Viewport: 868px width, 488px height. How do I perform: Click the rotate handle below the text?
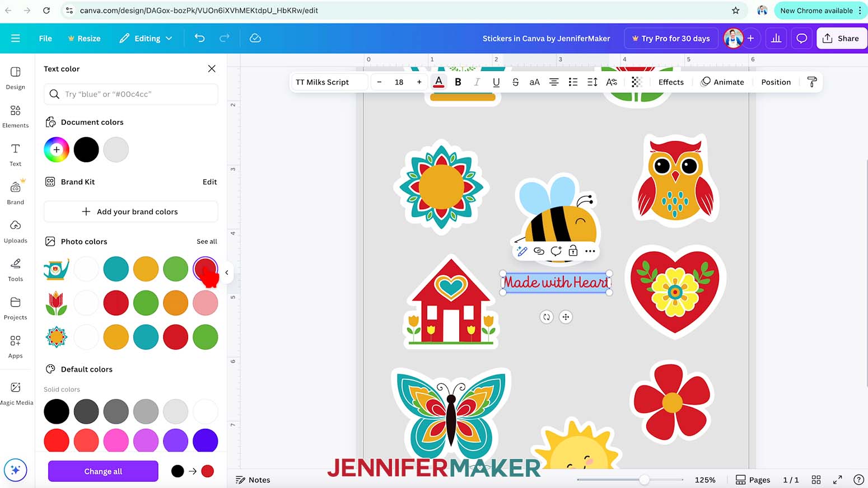tap(547, 317)
